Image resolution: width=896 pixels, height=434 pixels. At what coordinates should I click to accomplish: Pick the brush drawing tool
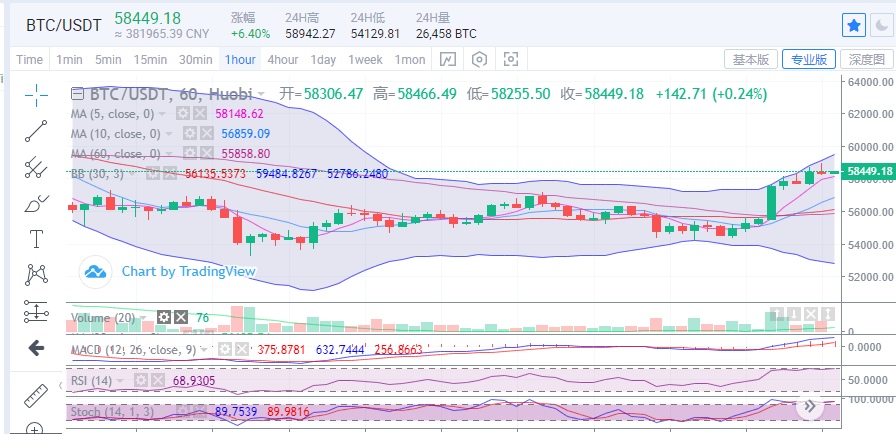point(37,203)
